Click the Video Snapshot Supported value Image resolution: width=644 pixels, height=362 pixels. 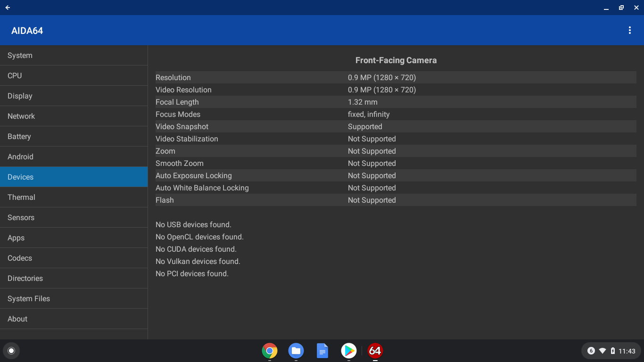pyautogui.click(x=365, y=126)
